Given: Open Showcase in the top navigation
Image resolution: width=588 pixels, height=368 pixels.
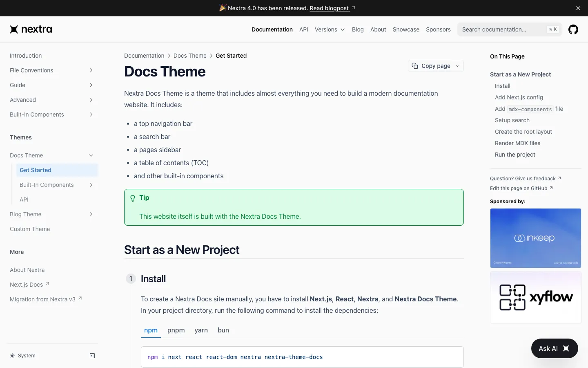Looking at the screenshot, I should coord(406,29).
